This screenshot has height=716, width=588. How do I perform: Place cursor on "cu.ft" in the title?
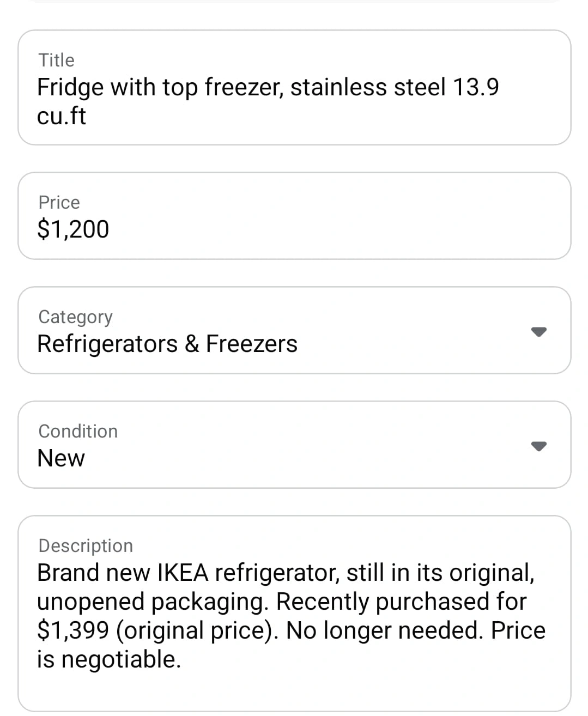[62, 116]
